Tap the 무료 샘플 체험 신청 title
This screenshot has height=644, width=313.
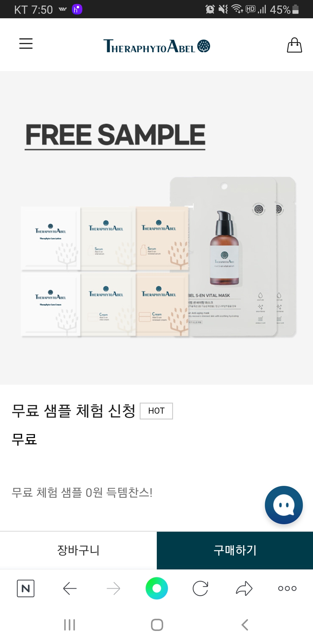click(x=74, y=411)
